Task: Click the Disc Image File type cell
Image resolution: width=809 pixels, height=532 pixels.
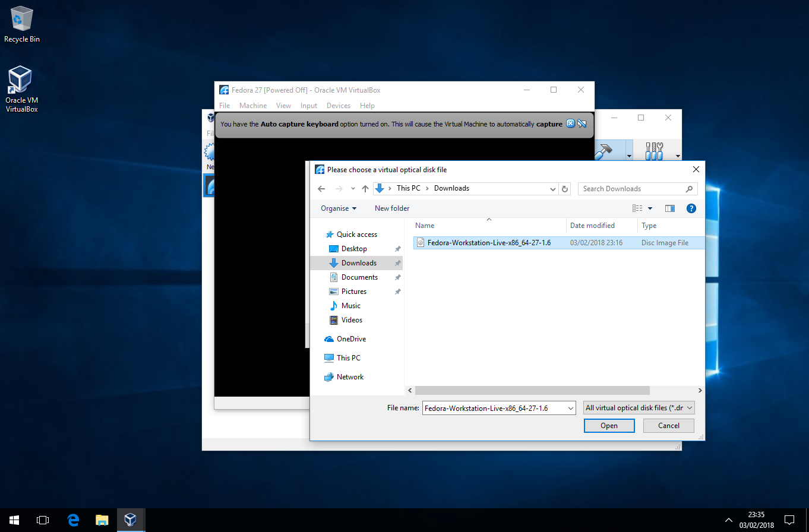Action: [665, 243]
